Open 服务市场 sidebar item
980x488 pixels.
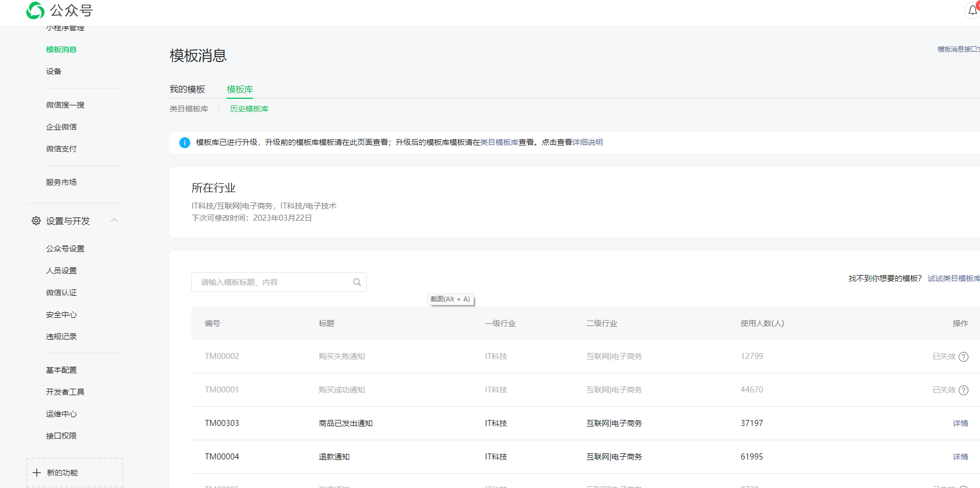point(61,182)
